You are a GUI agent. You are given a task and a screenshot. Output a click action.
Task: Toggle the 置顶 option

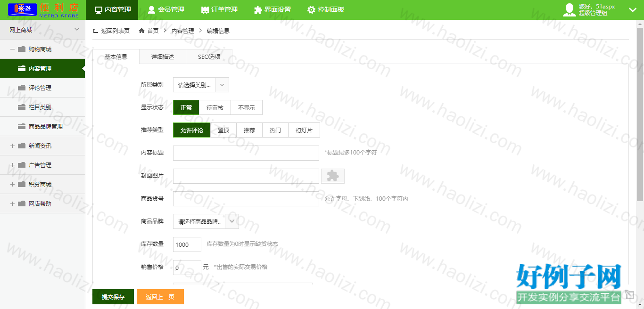223,130
